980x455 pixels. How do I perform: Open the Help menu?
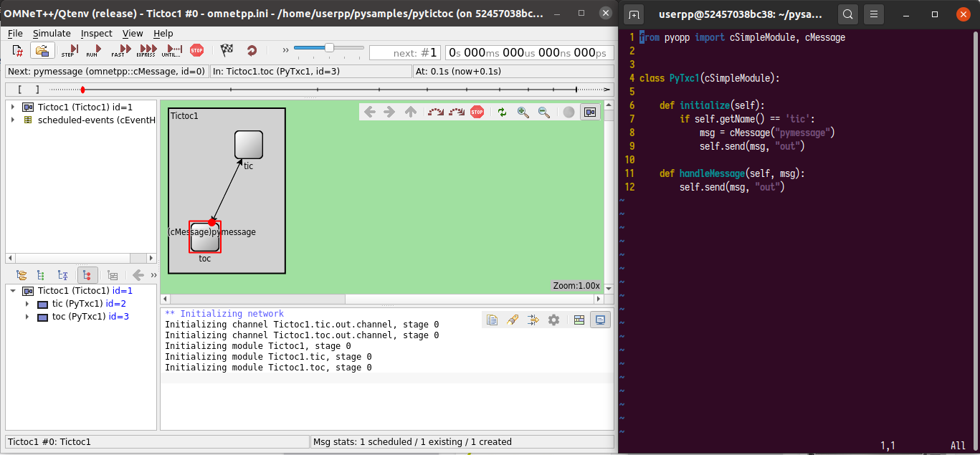pos(163,33)
